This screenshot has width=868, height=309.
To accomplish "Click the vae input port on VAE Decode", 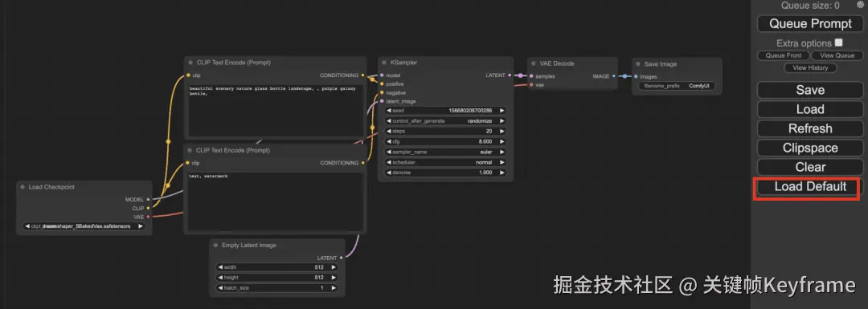I will pos(531,85).
